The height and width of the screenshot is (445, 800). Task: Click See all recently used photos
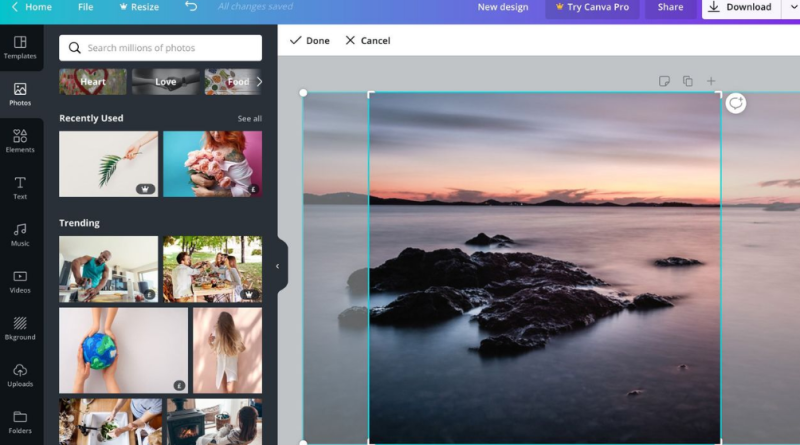[x=249, y=119]
